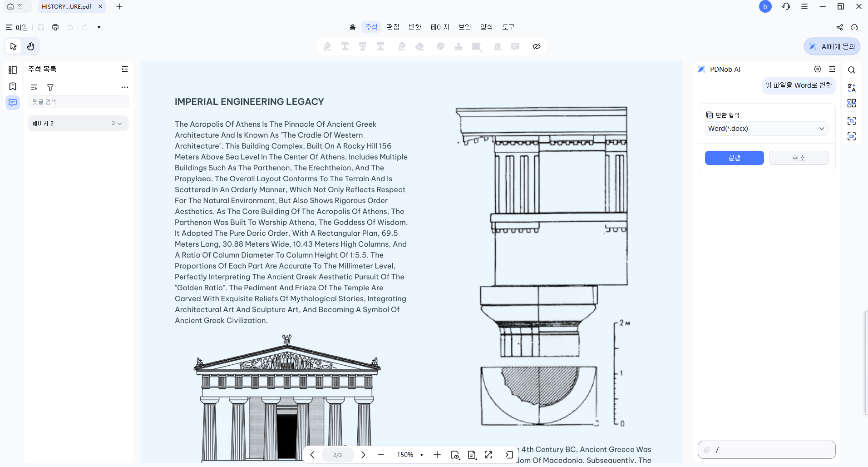
Task: Add a comment note annotation
Action: 515,46
